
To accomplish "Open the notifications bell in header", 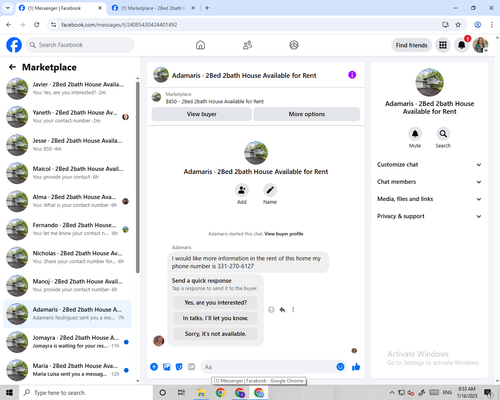I will click(x=462, y=45).
